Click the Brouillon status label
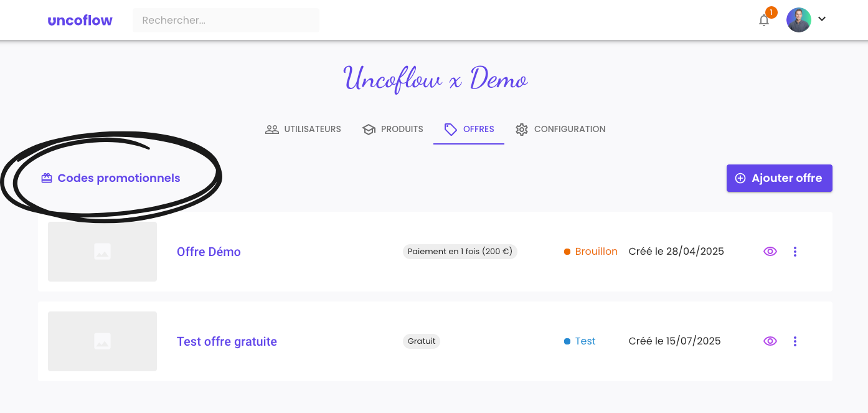Image resolution: width=868 pixels, height=413 pixels. (591, 252)
